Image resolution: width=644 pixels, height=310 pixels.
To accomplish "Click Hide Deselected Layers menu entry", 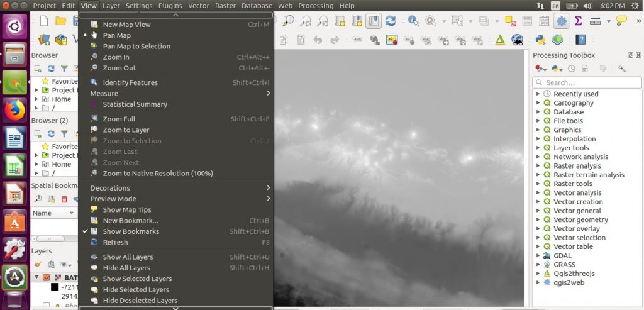I will tap(176, 301).
